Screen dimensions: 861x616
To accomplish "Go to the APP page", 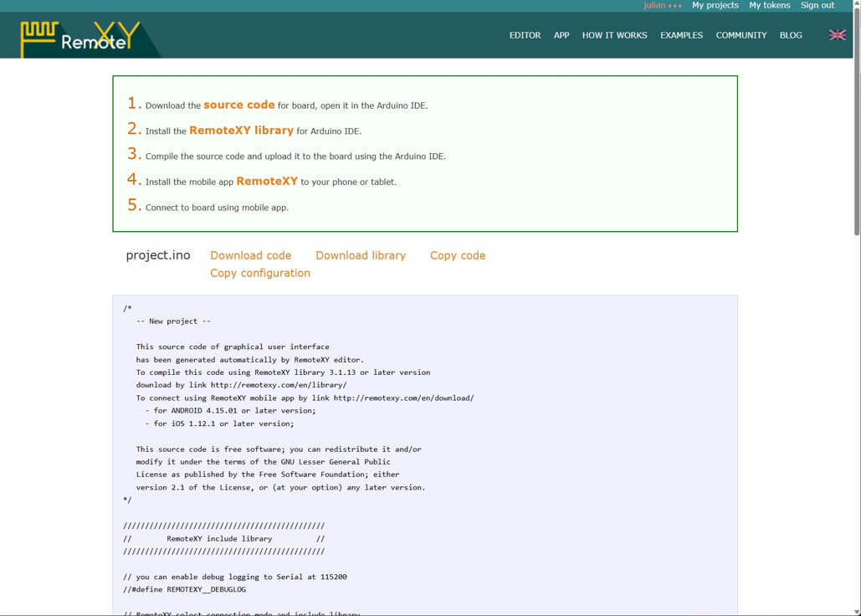I will click(561, 35).
